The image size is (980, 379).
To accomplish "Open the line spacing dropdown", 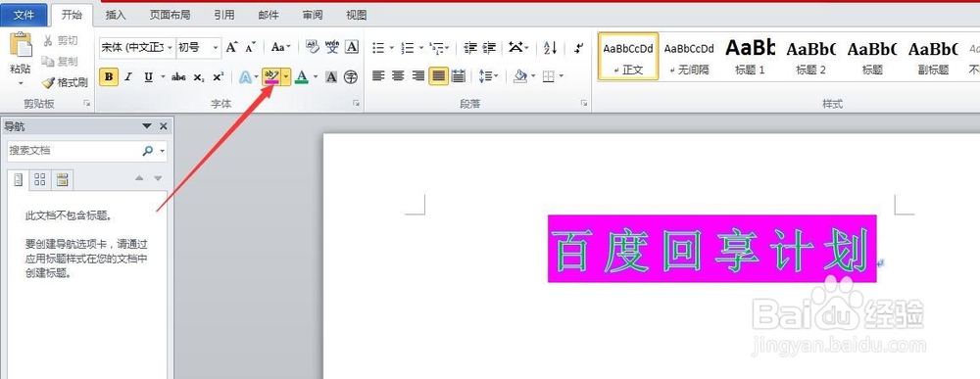I will pos(488,76).
